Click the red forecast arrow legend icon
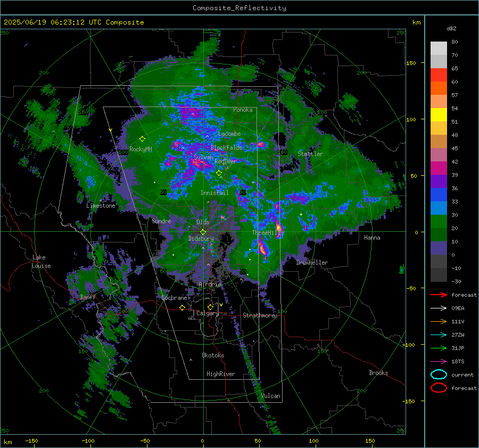The height and width of the screenshot is (448, 479). (x=439, y=295)
